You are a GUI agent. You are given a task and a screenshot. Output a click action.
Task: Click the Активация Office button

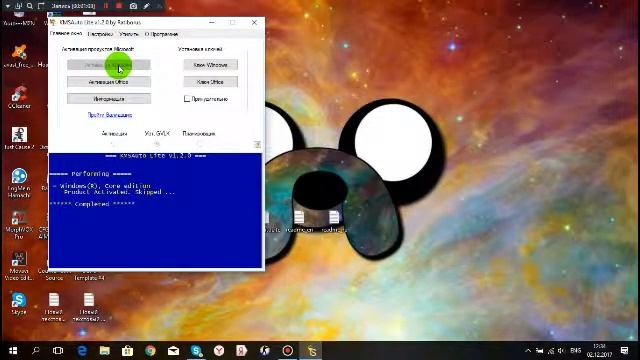tap(109, 82)
